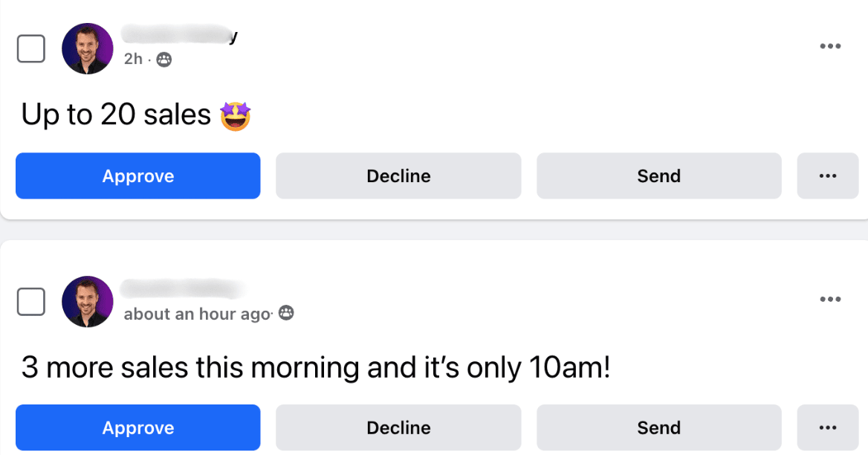
Task: Tick the checkbox for the "3 more sales" post
Action: (31, 302)
